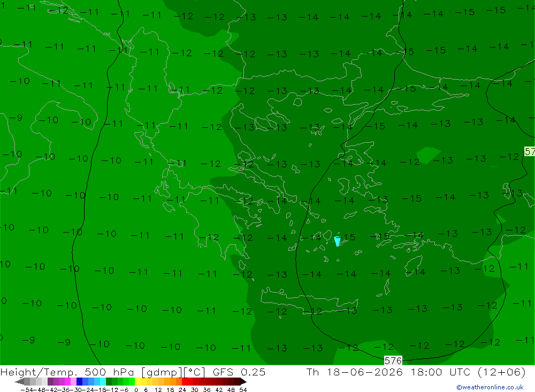Pick the dark blue legend swatch
The width and height of the screenshot is (535, 392).
click(80, 382)
